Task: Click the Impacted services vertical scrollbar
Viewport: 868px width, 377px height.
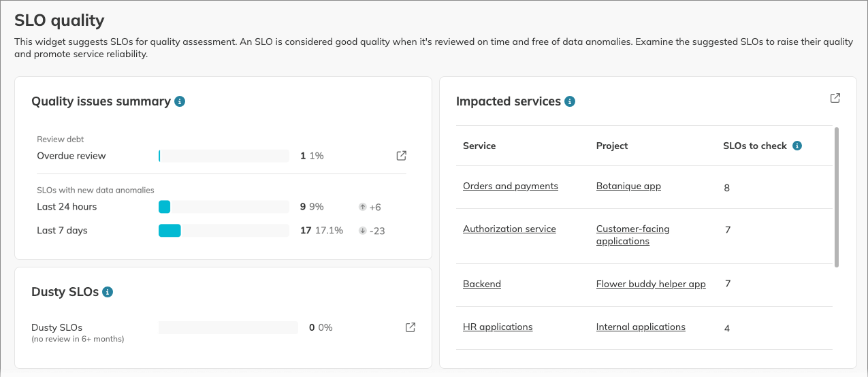Action: pos(837,197)
